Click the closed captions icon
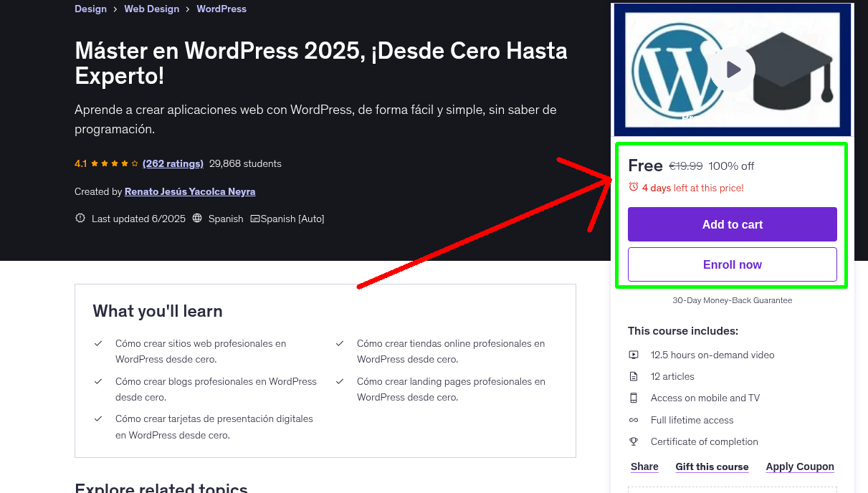 pyautogui.click(x=254, y=219)
